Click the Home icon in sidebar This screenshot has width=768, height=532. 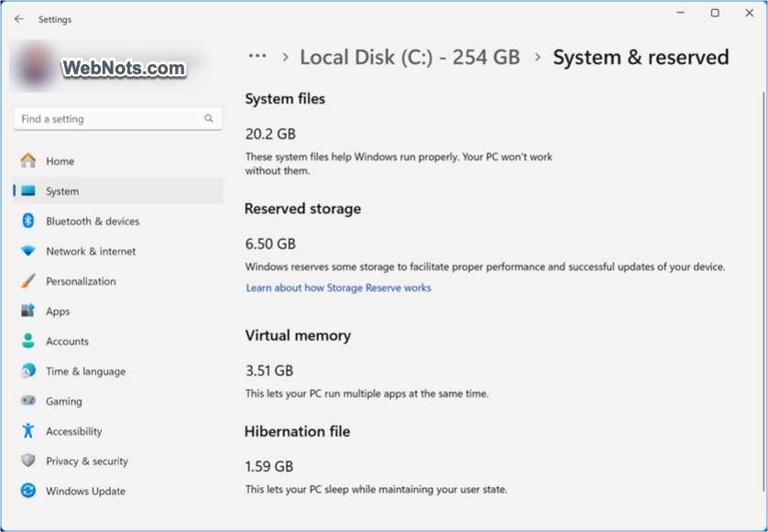(x=28, y=160)
